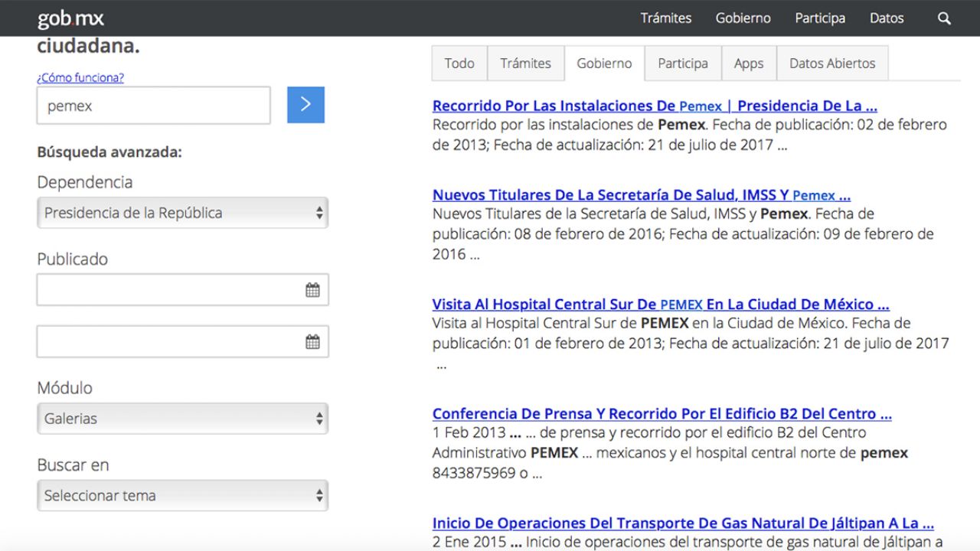980x551 pixels.
Task: Open Datos in the top navigation
Action: pos(887,18)
